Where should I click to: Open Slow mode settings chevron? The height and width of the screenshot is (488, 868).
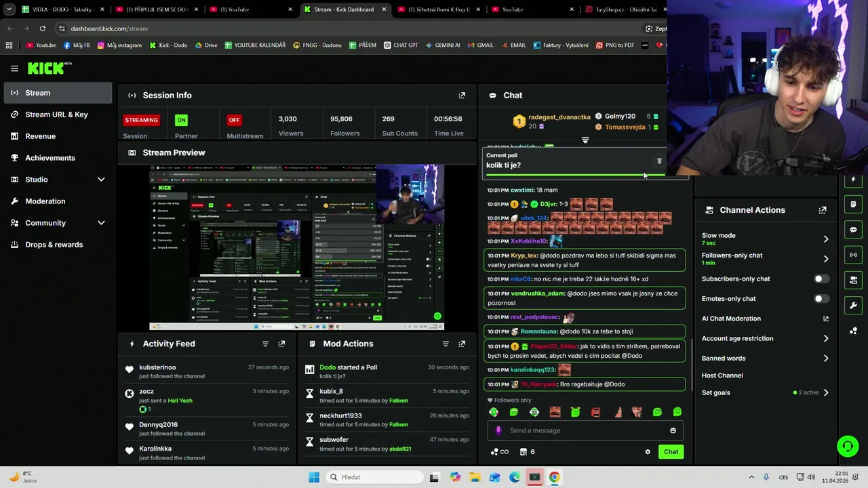click(825, 239)
